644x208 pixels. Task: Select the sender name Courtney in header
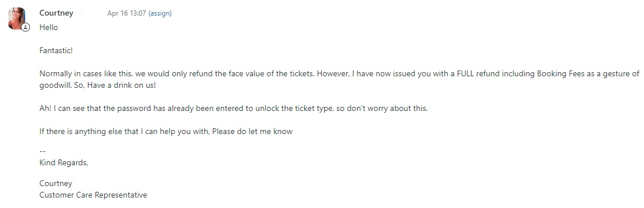pyautogui.click(x=56, y=13)
